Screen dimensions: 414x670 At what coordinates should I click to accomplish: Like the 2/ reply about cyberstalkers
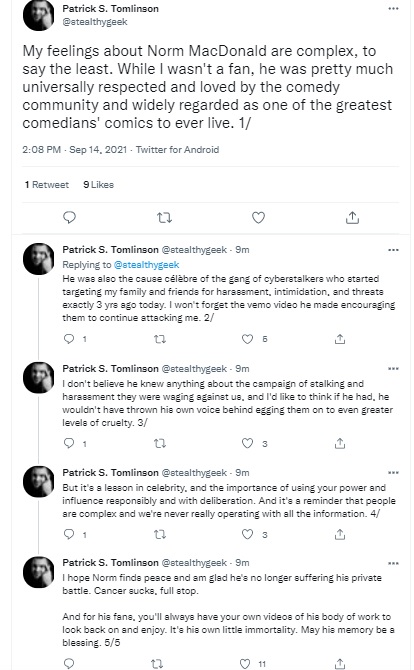pyautogui.click(x=248, y=339)
